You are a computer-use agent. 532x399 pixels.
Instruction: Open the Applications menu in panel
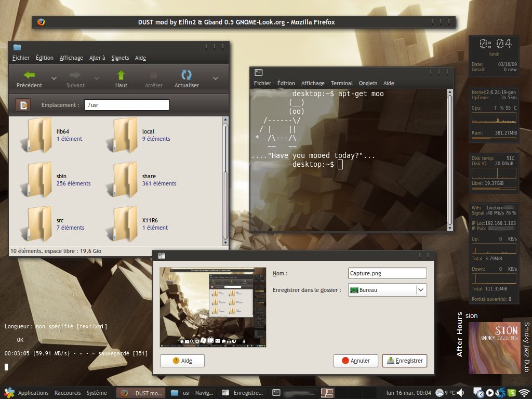(x=33, y=393)
